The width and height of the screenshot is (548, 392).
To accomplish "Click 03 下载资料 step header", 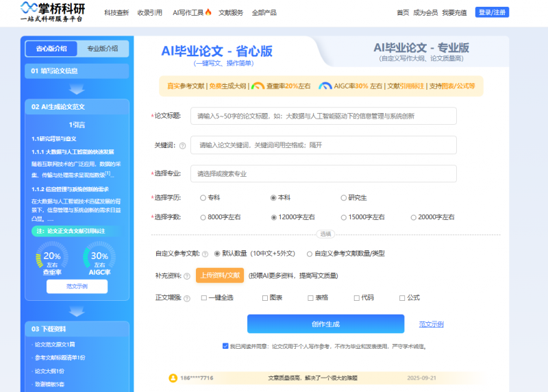I will click(x=77, y=329).
